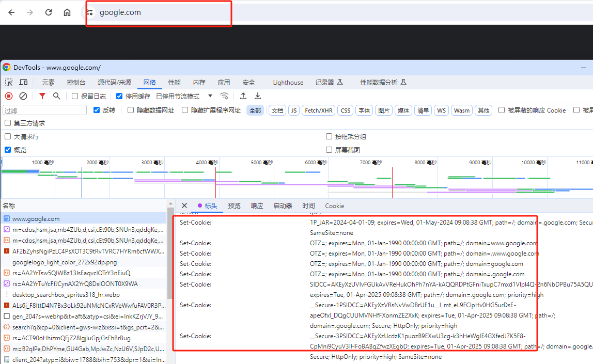The width and height of the screenshot is (593, 364).
Task: Enable the 隐藏扩展程序网址 checkbox
Action: point(184,110)
